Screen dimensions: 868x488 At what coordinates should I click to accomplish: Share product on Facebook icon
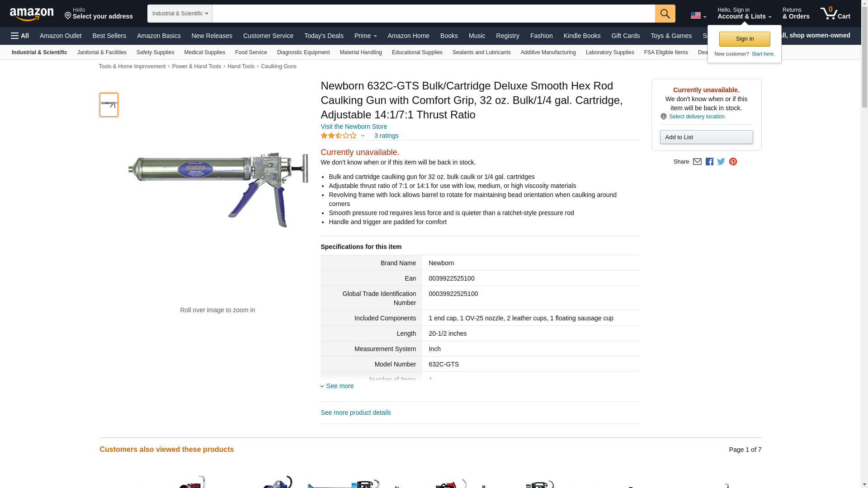click(709, 162)
